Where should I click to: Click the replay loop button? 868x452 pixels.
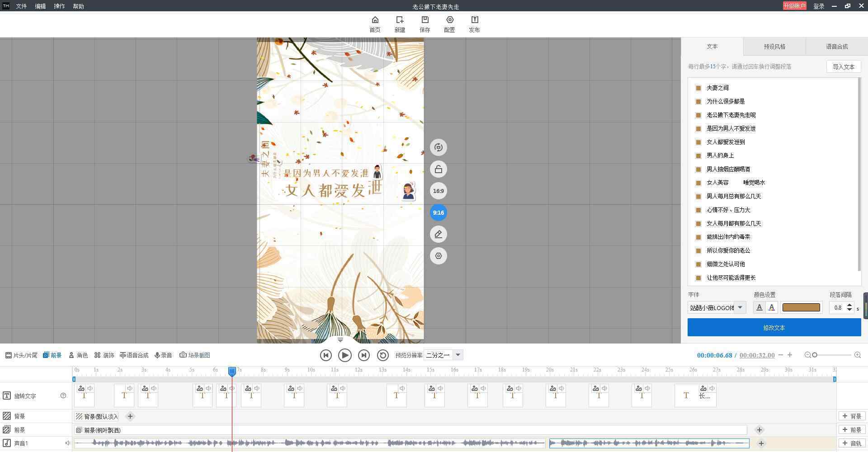pos(382,355)
